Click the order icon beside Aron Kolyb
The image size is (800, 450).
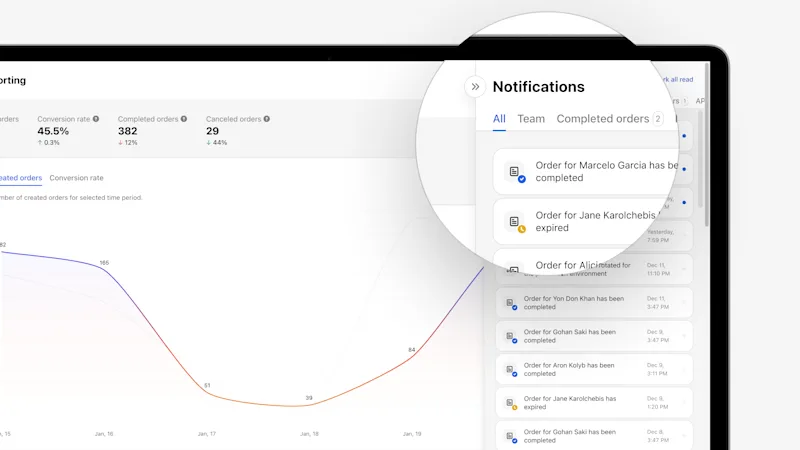(511, 370)
